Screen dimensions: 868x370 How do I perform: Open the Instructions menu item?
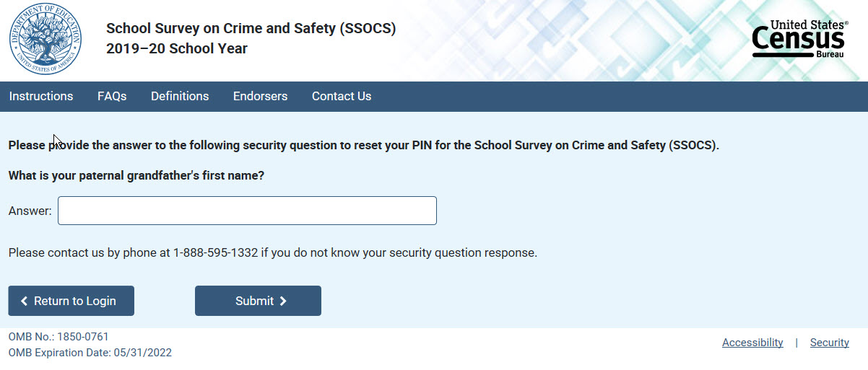pyautogui.click(x=41, y=97)
